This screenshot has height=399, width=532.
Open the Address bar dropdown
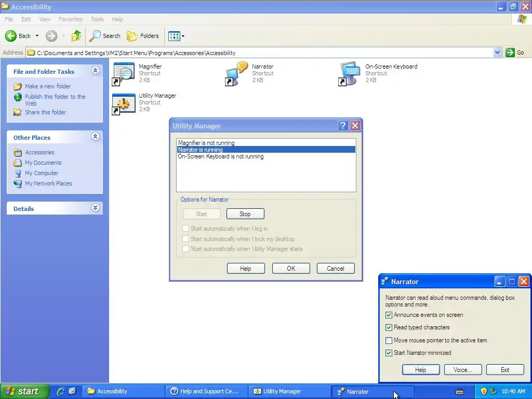tap(497, 52)
